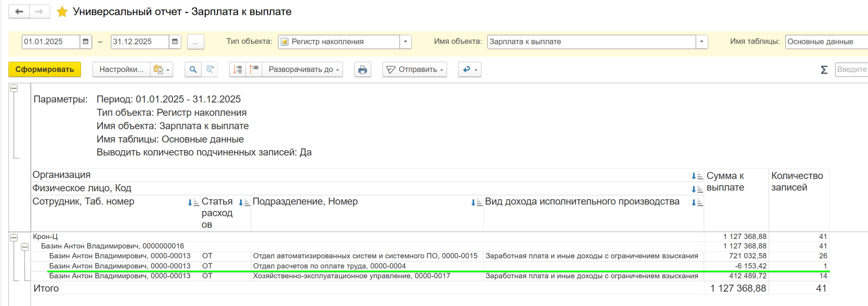Click the Сформировать button
The height and width of the screenshot is (306, 868).
point(45,69)
